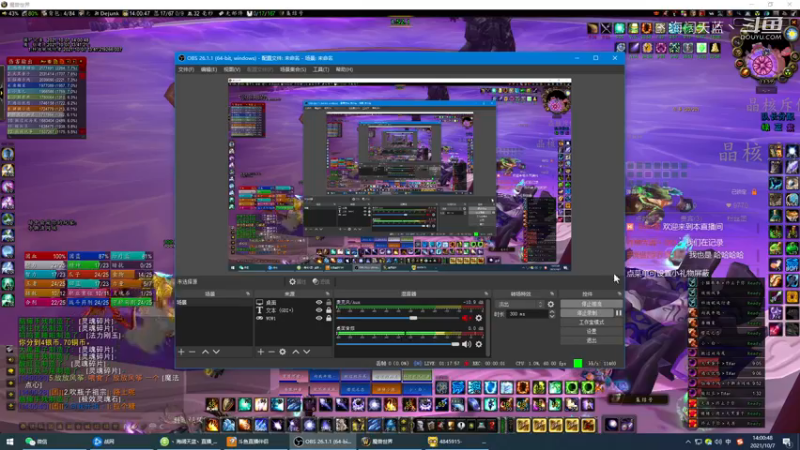Open OBS 设置 (settings) button

coord(591,331)
